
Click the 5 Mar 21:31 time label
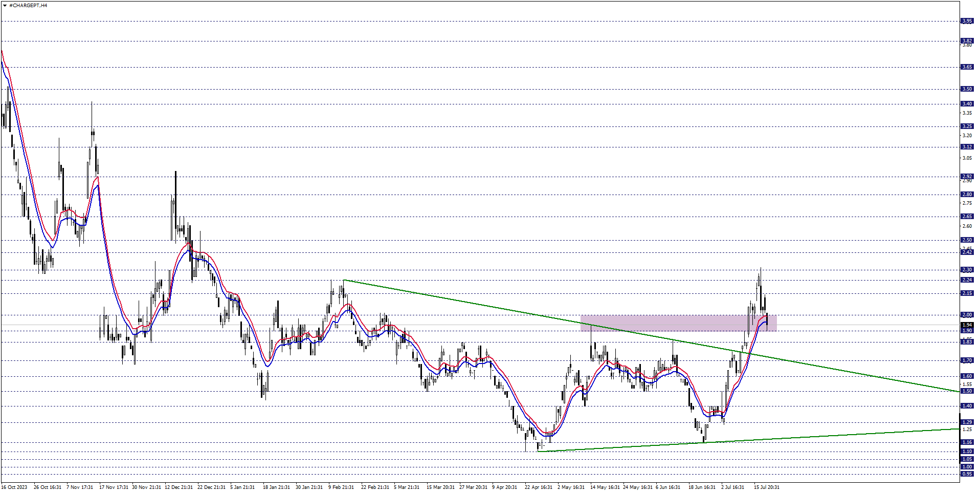407,487
